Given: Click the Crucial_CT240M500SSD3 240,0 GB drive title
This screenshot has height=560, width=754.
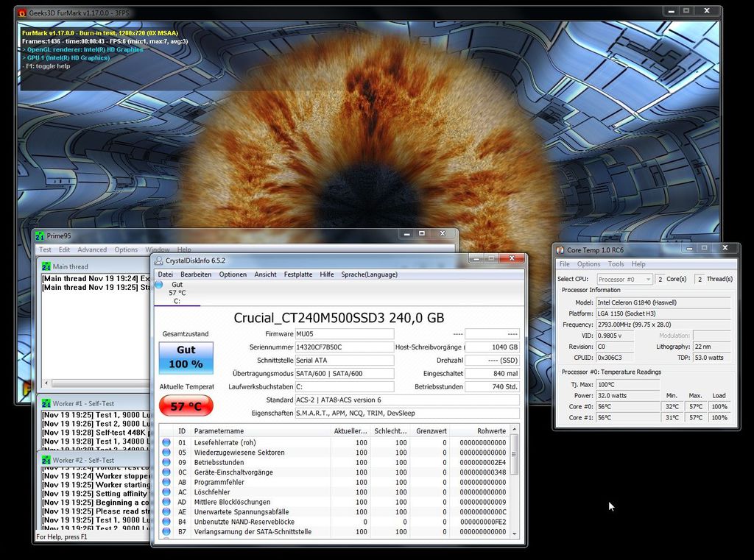Looking at the screenshot, I should (339, 318).
